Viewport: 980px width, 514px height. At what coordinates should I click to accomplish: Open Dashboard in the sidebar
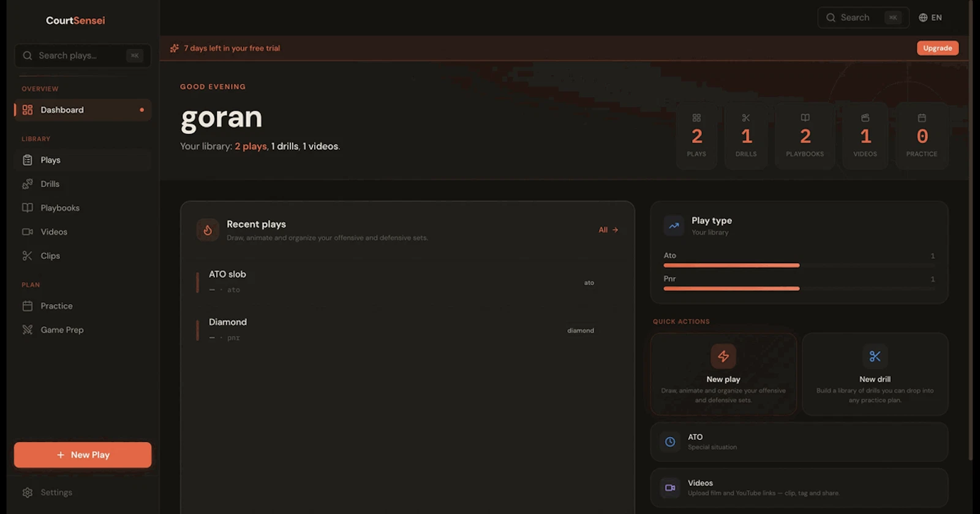coord(83,110)
